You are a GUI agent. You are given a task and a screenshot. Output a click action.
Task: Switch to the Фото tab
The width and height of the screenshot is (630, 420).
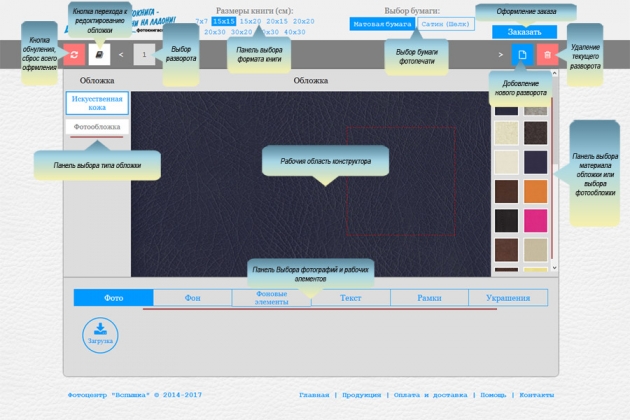coord(113,298)
